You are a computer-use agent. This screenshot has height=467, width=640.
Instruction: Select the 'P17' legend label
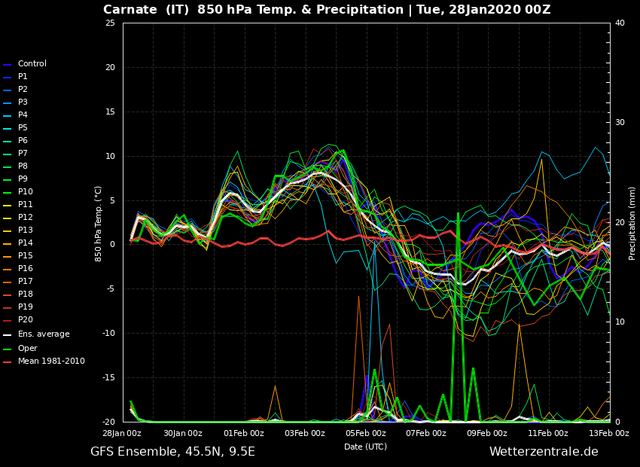[x=25, y=281]
